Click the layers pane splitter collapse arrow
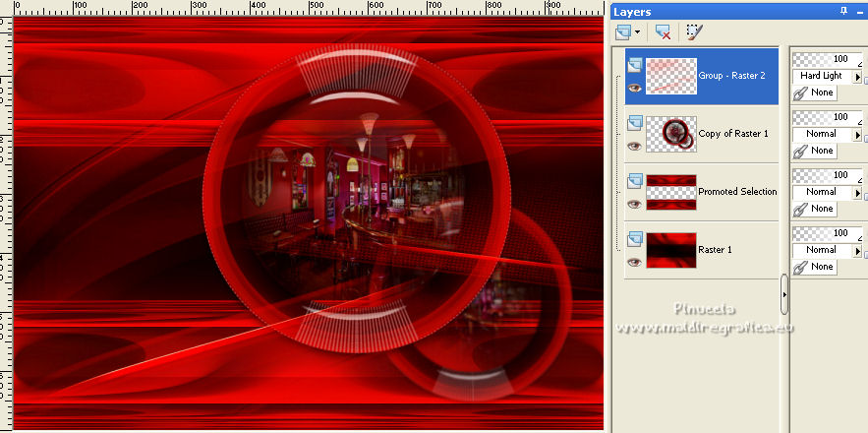 (784, 294)
